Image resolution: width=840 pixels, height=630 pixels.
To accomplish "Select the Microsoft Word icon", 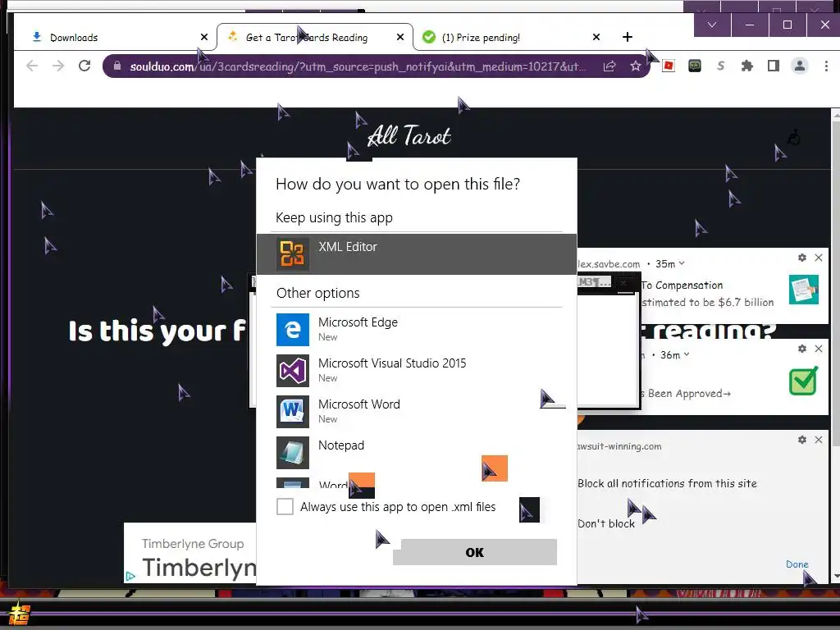I will (293, 412).
